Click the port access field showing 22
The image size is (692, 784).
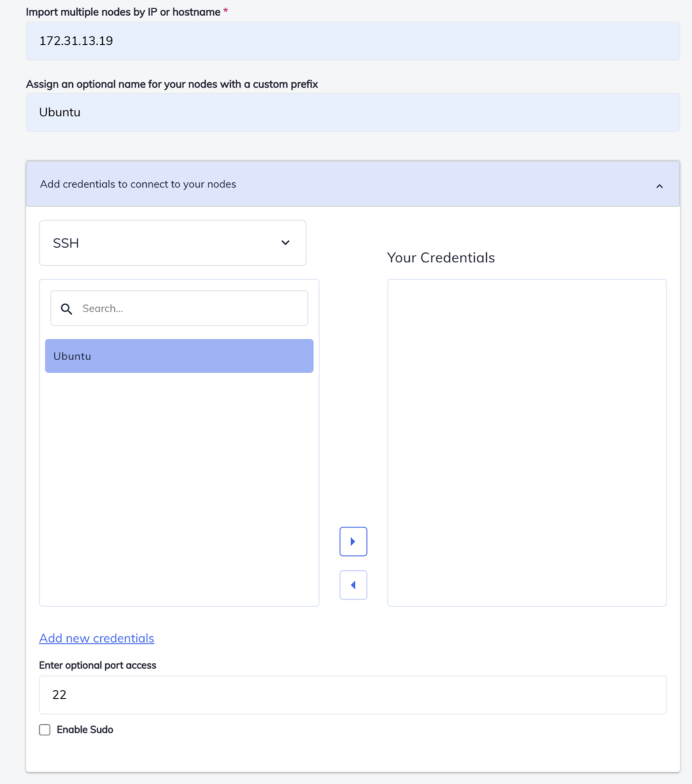click(352, 695)
